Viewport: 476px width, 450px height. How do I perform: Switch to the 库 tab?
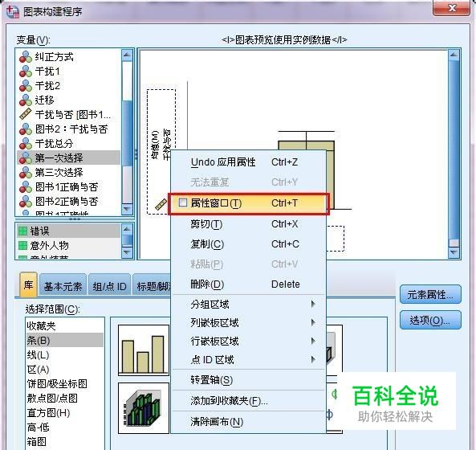pyautogui.click(x=29, y=284)
